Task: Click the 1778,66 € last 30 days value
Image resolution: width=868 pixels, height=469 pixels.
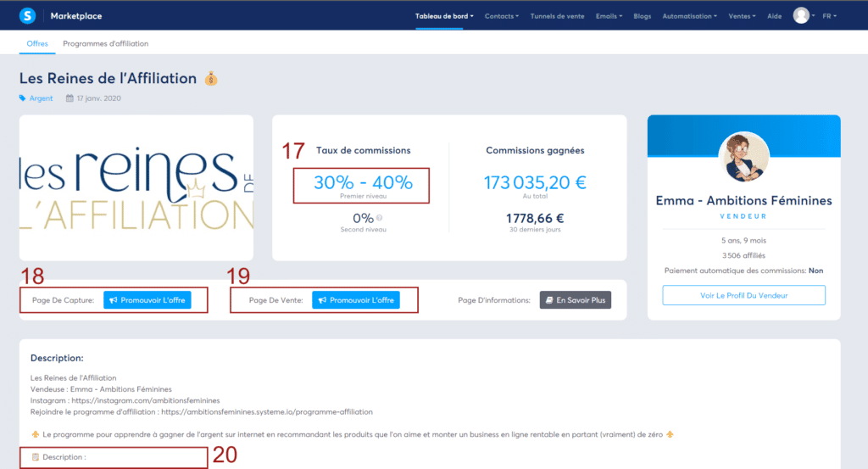Action: coord(535,218)
